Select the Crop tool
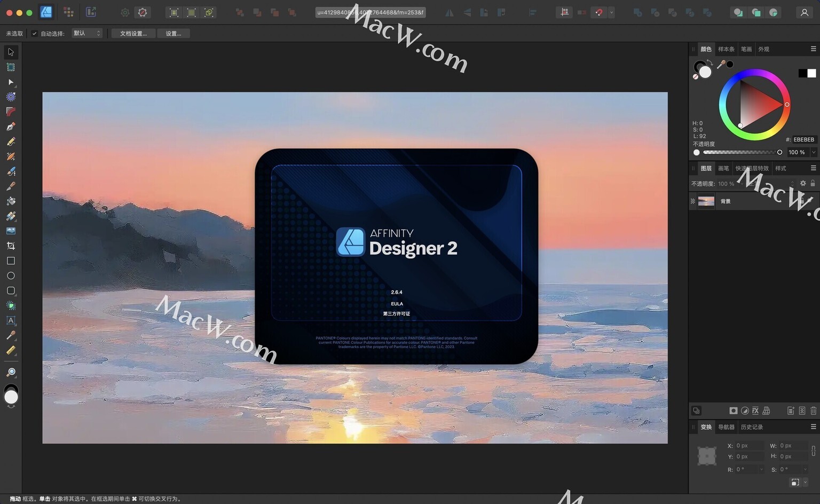 pos(11,246)
